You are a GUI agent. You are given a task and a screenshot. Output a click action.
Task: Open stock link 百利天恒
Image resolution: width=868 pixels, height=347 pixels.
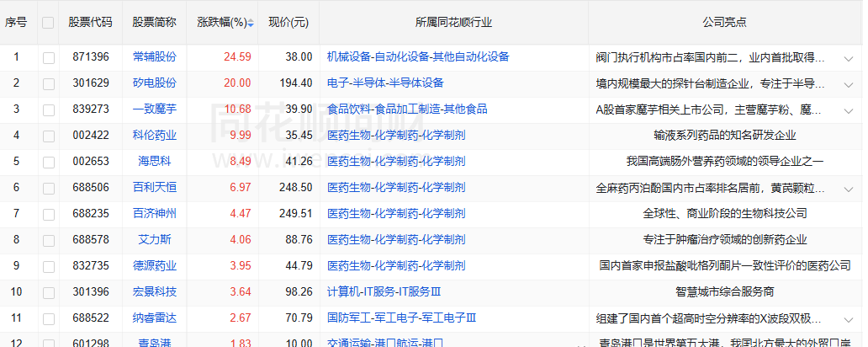pos(155,187)
